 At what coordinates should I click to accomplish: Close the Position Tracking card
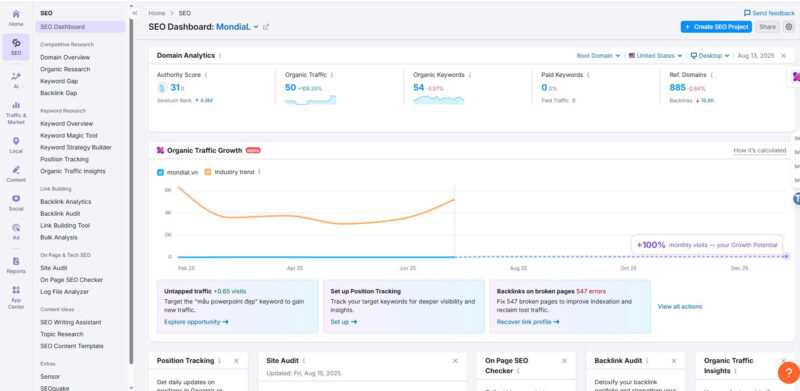(x=236, y=360)
